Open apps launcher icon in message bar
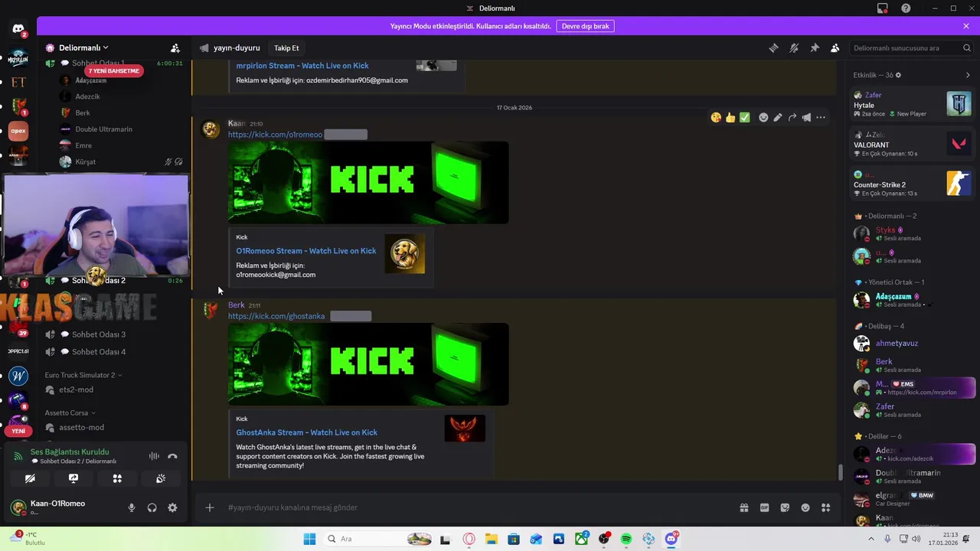This screenshot has width=980, height=551. 826,507
